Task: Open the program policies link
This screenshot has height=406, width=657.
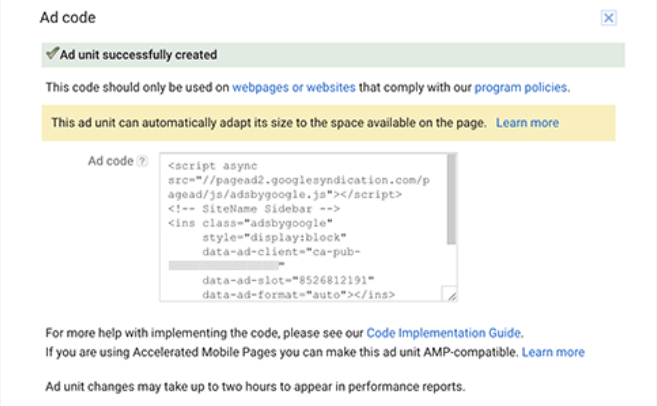Action: coord(521,87)
